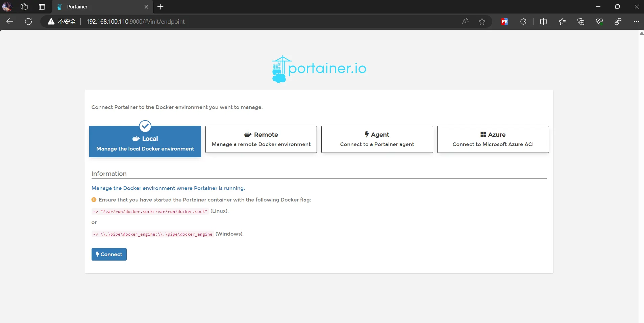This screenshot has width=644, height=323.
Task: Click the address bar URL
Action: [135, 22]
